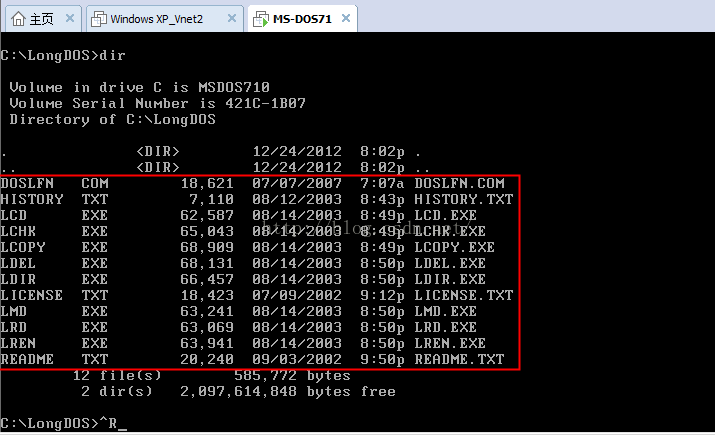Click the "585,772 bytes" total
715x435 pixels.
tap(292, 375)
